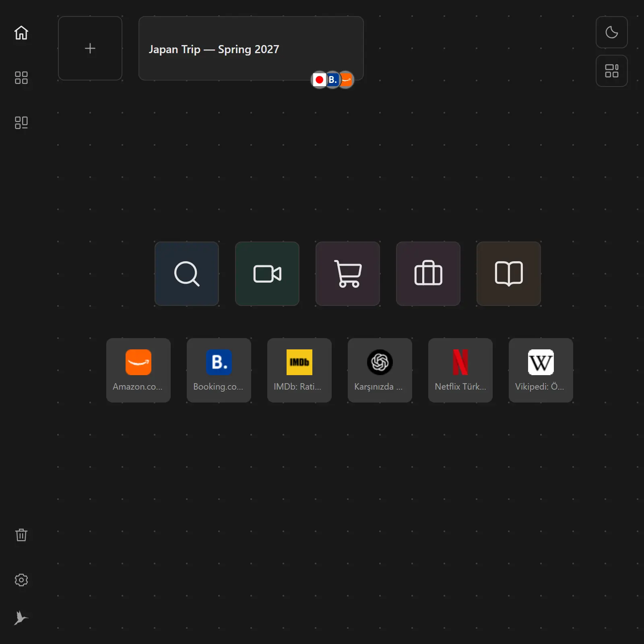Open the Netflix Türk shortcut
The image size is (644, 644).
coord(460,370)
